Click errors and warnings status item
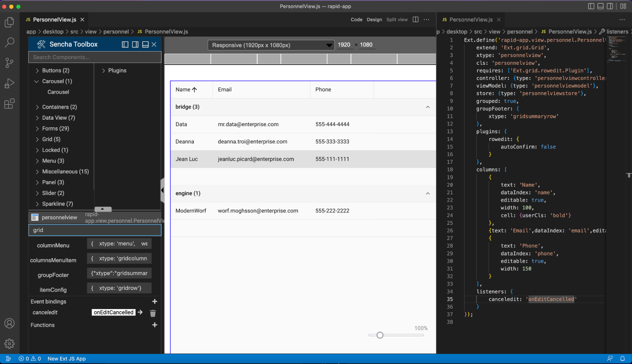 click(30, 359)
